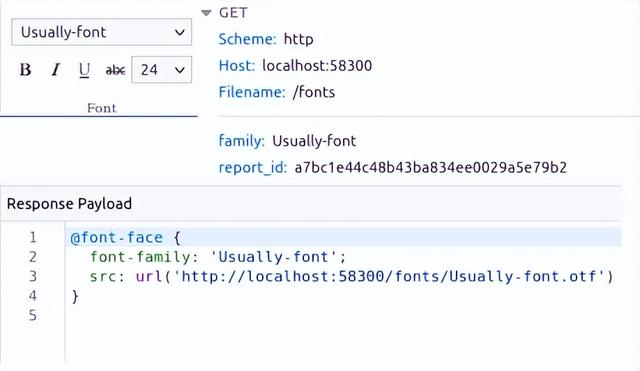This screenshot has height=371, width=640.
Task: Open the Usually-font family dropdown
Action: (x=102, y=32)
